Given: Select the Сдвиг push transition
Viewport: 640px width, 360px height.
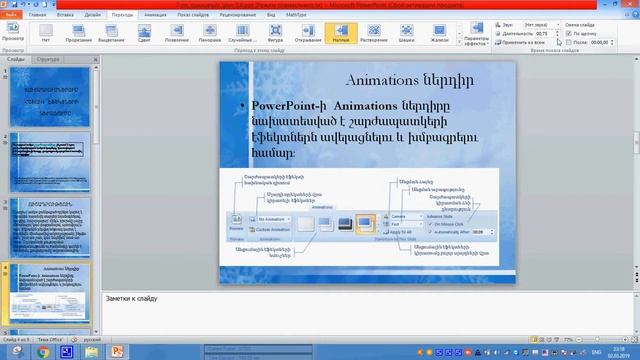Looking at the screenshot, I should (x=144, y=33).
